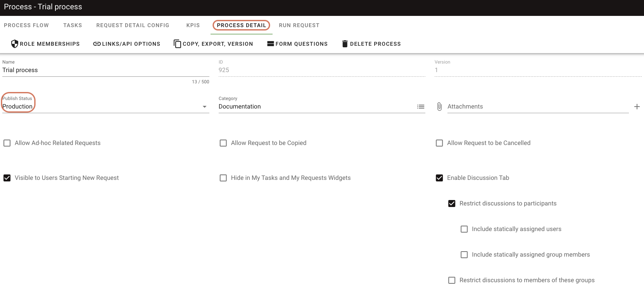Click the form icon beside Form Questions
The image size is (644, 295).
coord(271,44)
